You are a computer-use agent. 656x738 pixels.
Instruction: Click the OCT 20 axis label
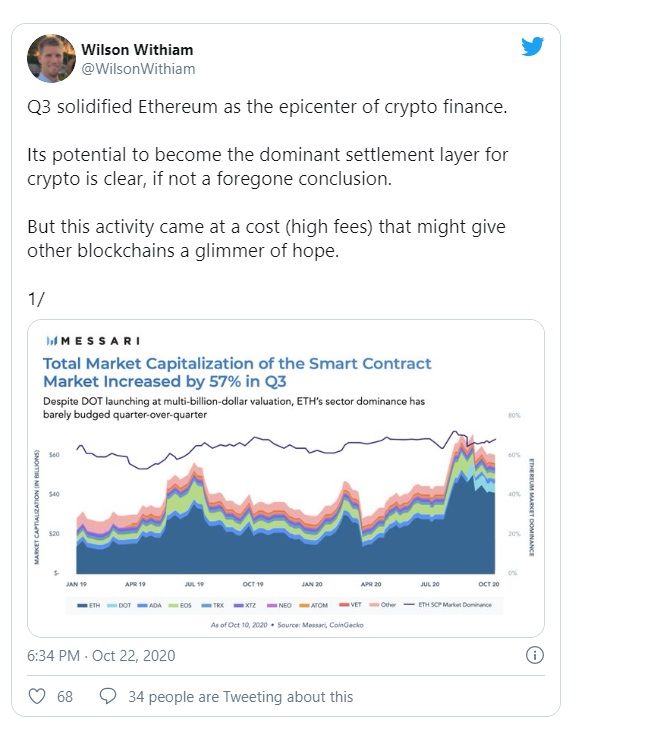pyautogui.click(x=488, y=584)
